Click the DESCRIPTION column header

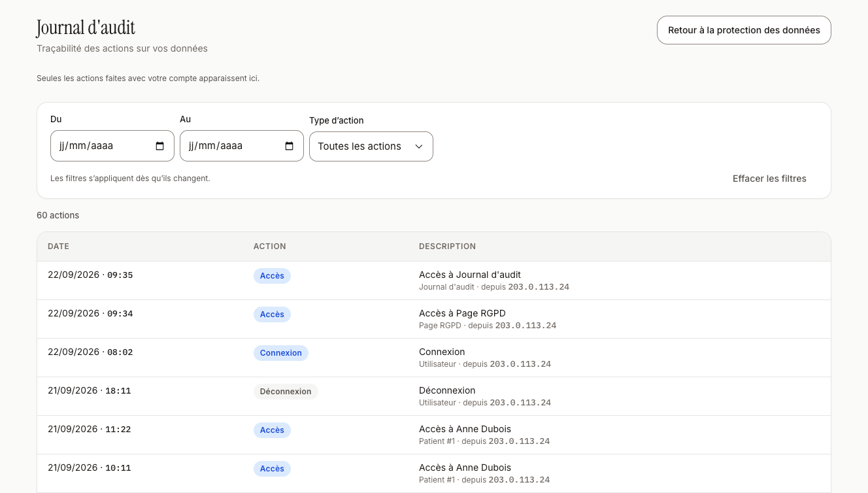(x=447, y=246)
